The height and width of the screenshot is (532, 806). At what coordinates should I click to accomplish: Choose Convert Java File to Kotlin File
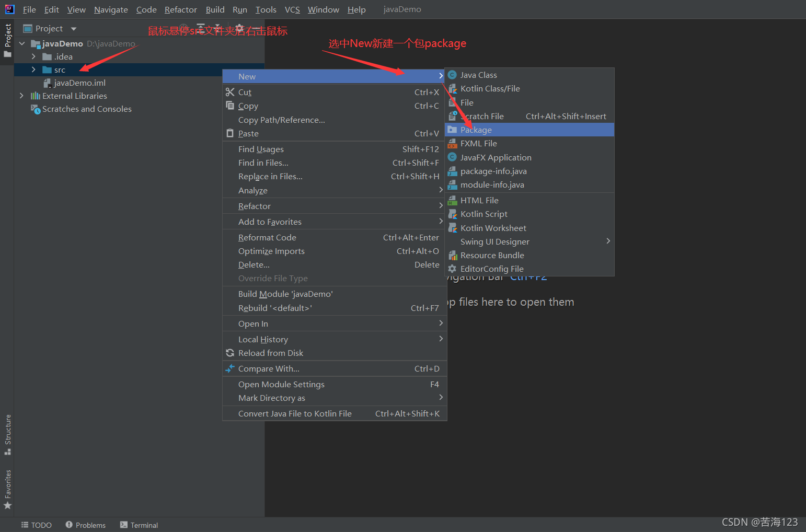click(335, 414)
